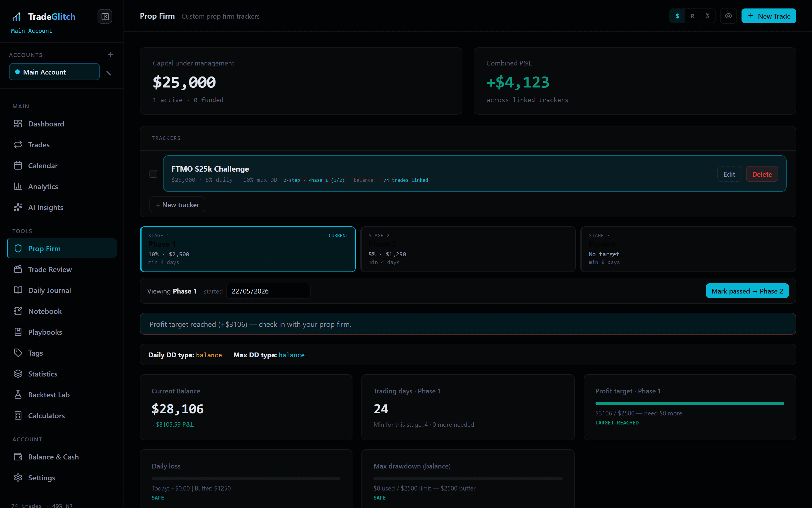Click the TARGET REACHED status label
Viewport: 812px width, 508px height.
617,423
